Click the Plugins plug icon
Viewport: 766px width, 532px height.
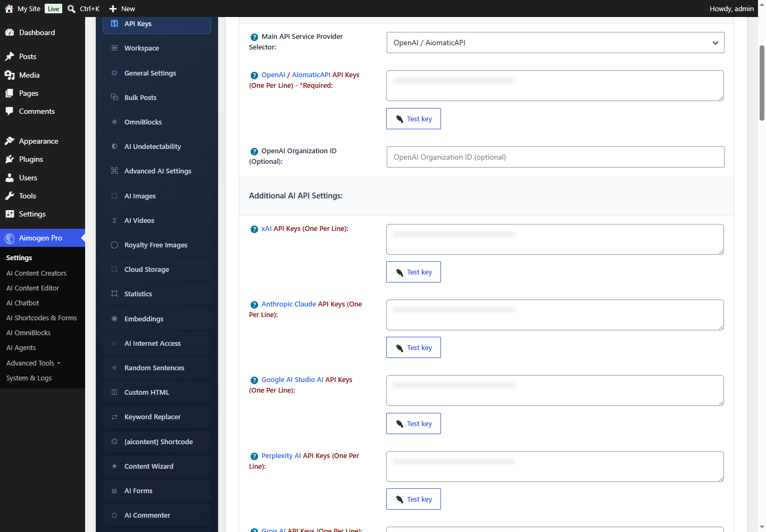click(x=10, y=159)
